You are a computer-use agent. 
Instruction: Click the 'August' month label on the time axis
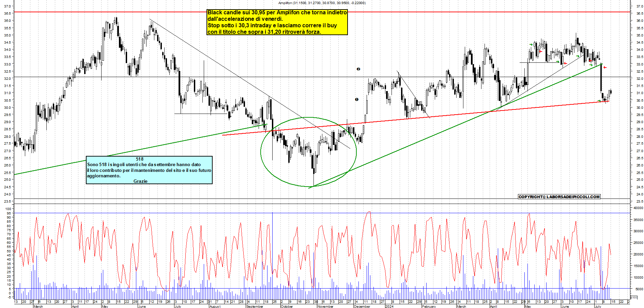tap(215, 306)
